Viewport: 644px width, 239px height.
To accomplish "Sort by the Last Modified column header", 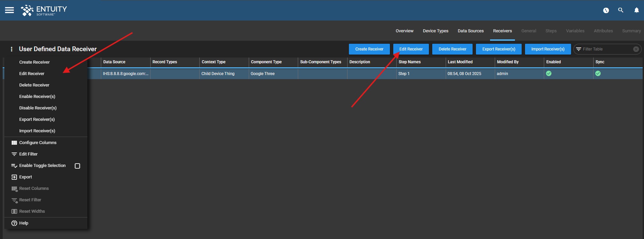I will (x=470, y=62).
